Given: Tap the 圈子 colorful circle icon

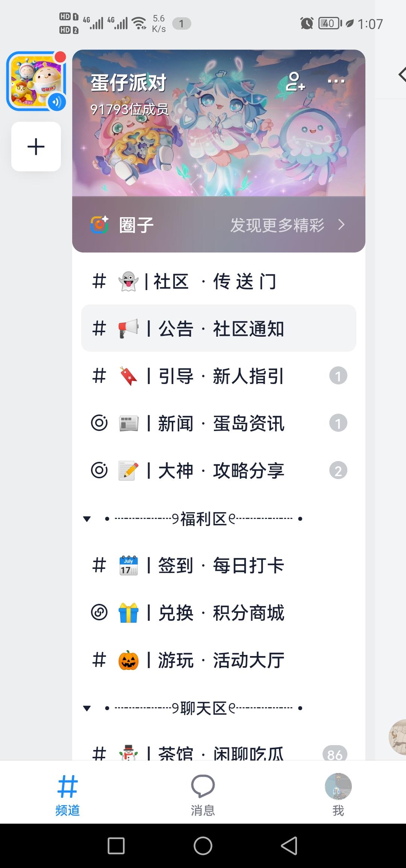Looking at the screenshot, I should [x=100, y=225].
